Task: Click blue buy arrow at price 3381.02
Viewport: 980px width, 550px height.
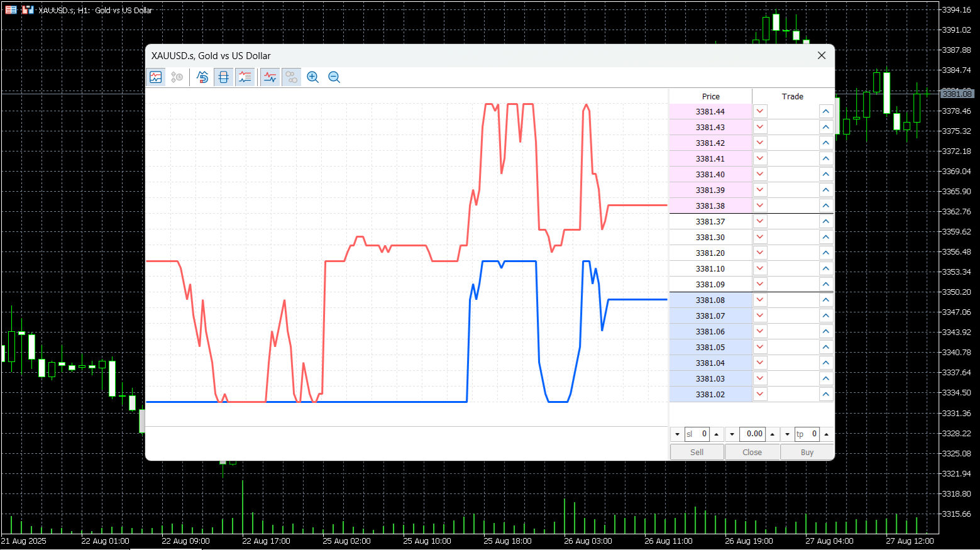Action: 826,394
